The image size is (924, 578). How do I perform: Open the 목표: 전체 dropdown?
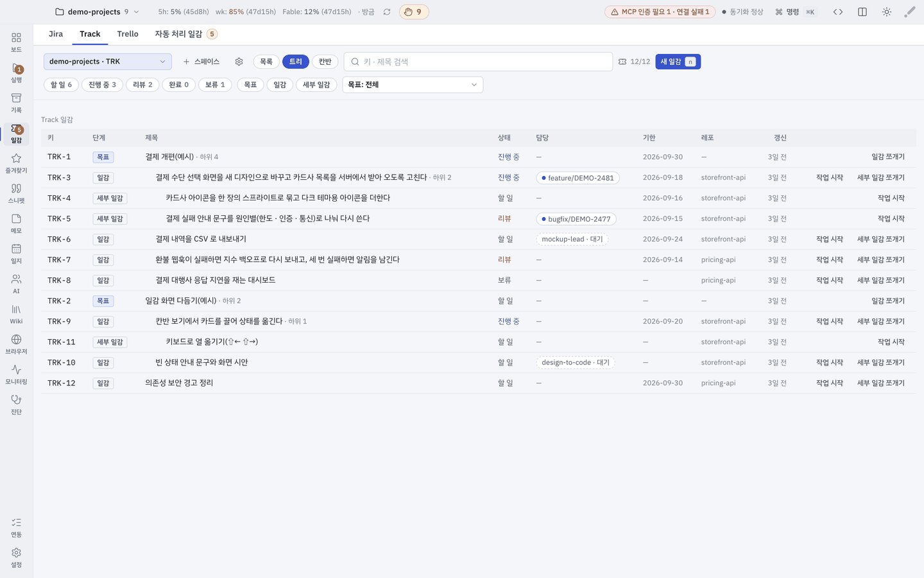click(x=413, y=85)
